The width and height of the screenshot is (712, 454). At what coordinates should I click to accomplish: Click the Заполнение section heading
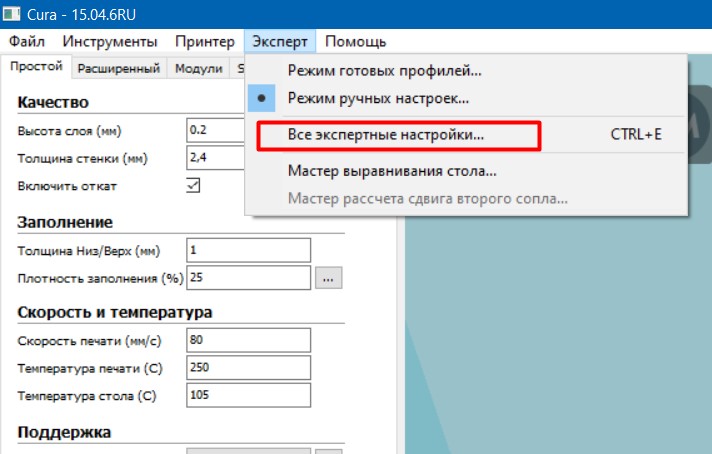coord(65,222)
